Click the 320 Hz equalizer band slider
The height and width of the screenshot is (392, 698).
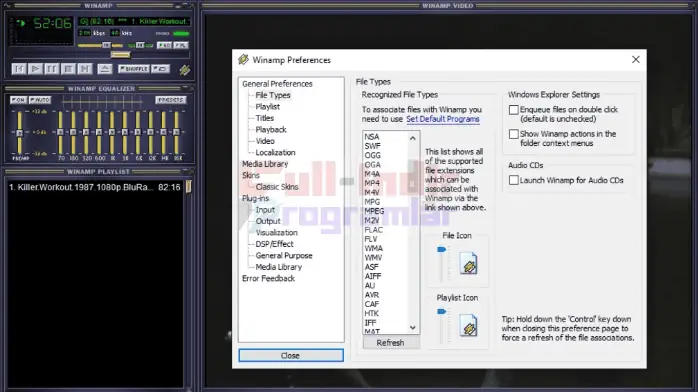86,132
